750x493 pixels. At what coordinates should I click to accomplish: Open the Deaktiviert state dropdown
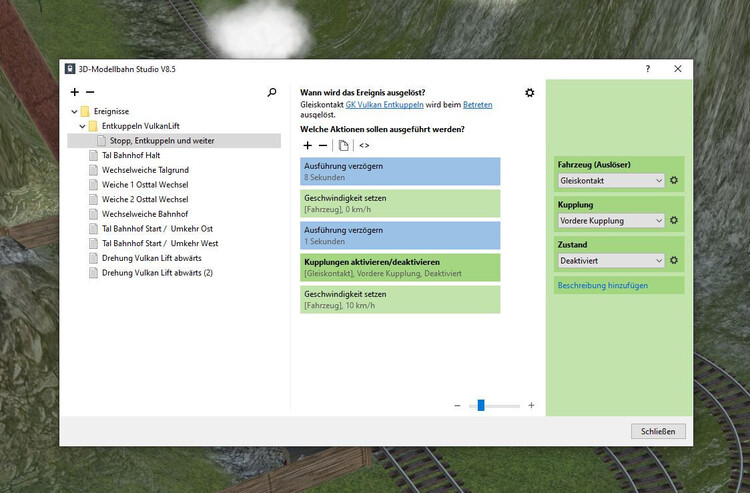pos(610,261)
